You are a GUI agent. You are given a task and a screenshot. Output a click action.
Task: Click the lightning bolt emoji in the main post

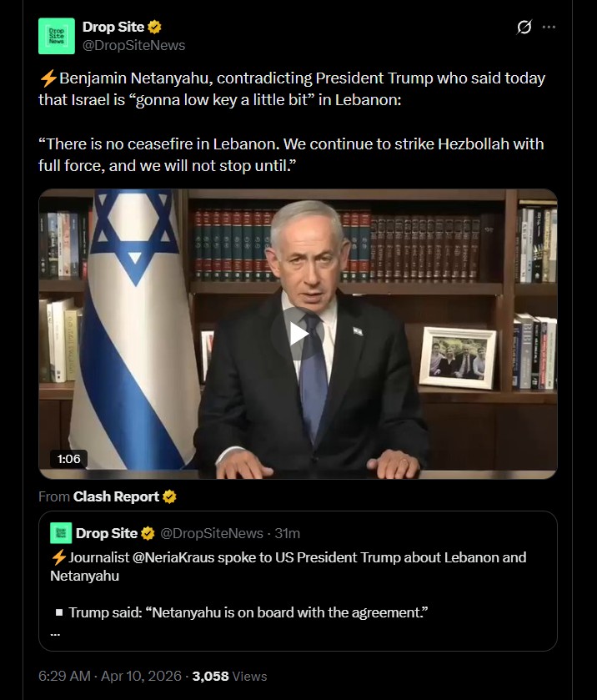[48, 78]
